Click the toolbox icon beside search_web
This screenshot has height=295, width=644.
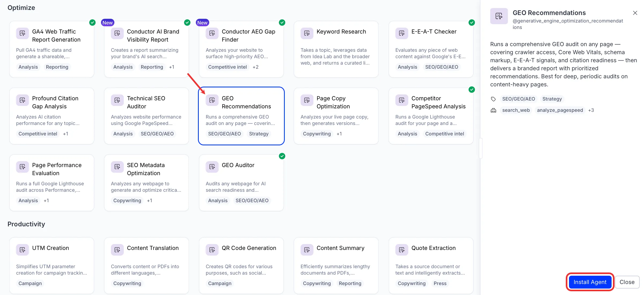tap(493, 110)
